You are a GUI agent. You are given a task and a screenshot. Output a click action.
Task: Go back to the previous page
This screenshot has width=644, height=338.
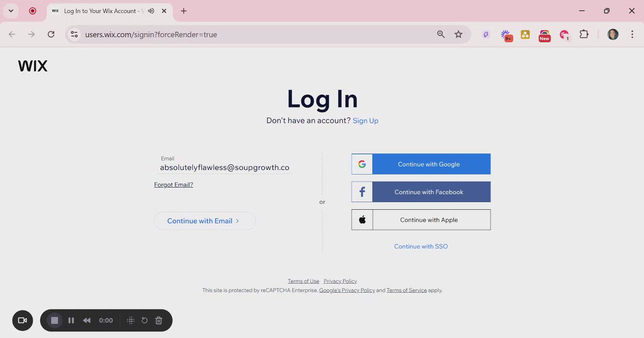point(12,34)
